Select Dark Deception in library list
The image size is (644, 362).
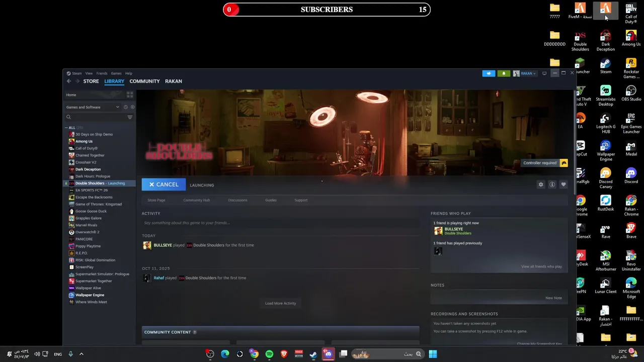88,169
